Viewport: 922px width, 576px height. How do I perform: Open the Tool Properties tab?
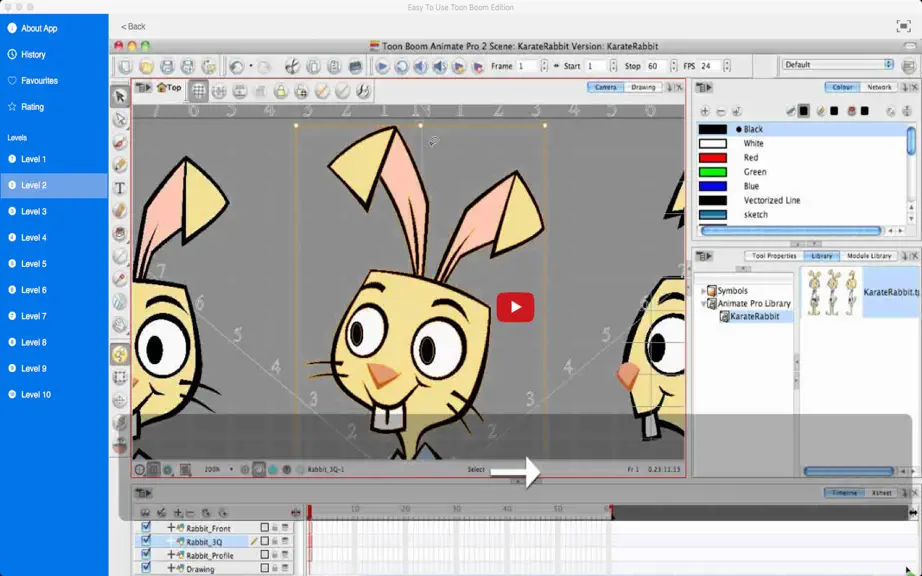773,256
